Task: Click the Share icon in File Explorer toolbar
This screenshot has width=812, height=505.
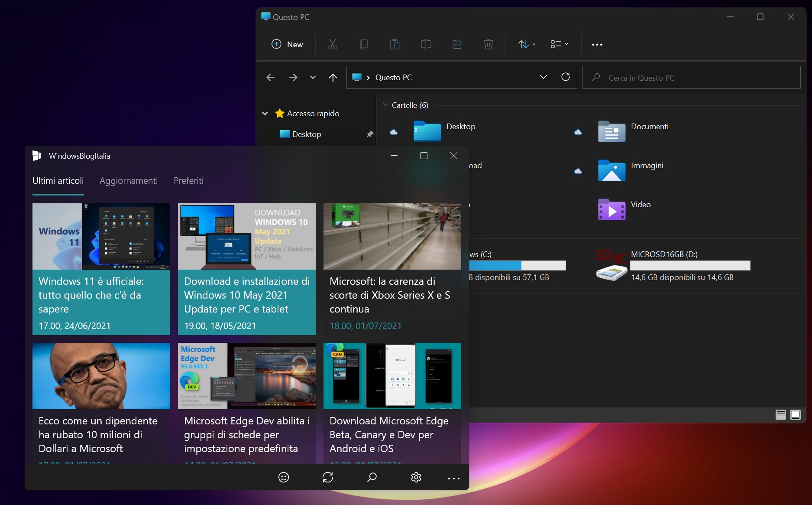Action: coord(457,44)
